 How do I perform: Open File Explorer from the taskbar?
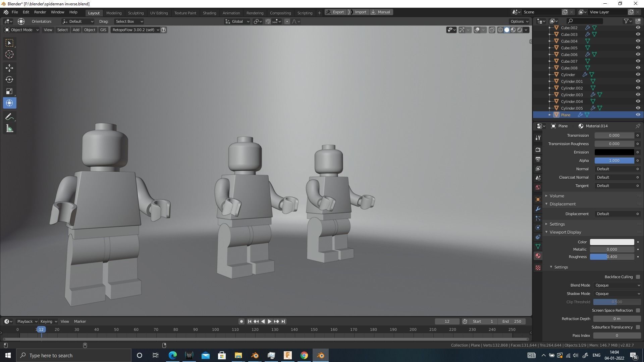[x=238, y=355]
